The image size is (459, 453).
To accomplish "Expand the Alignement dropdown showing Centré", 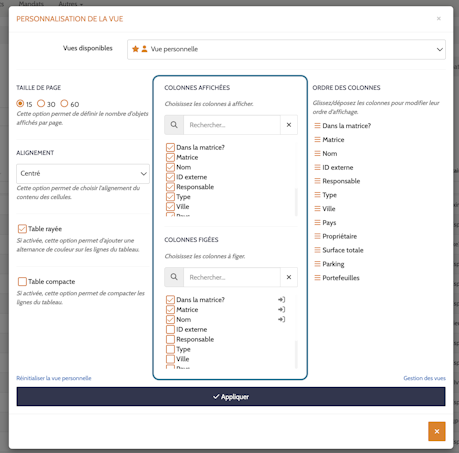I will pos(83,174).
